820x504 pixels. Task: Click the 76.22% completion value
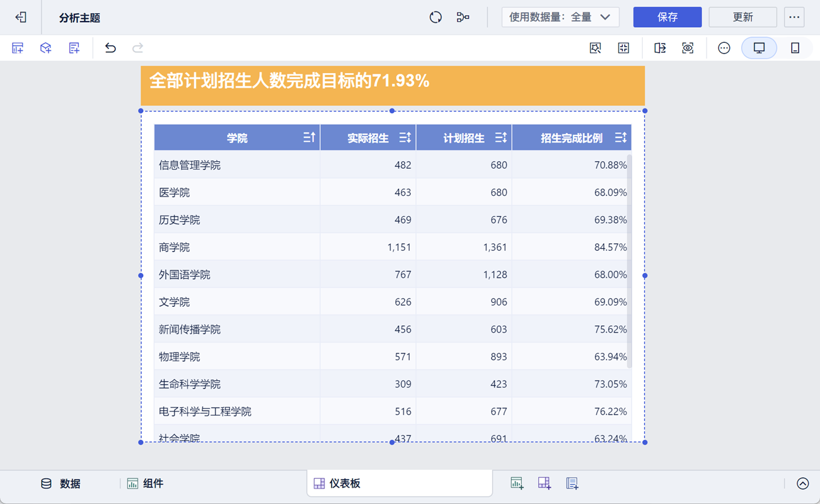[x=610, y=411]
